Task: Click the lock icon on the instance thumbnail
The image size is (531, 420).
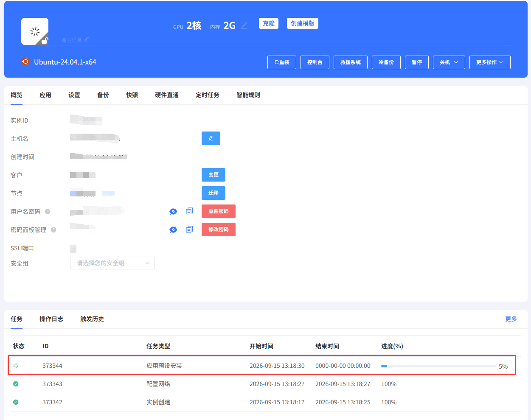Action: pos(45,41)
